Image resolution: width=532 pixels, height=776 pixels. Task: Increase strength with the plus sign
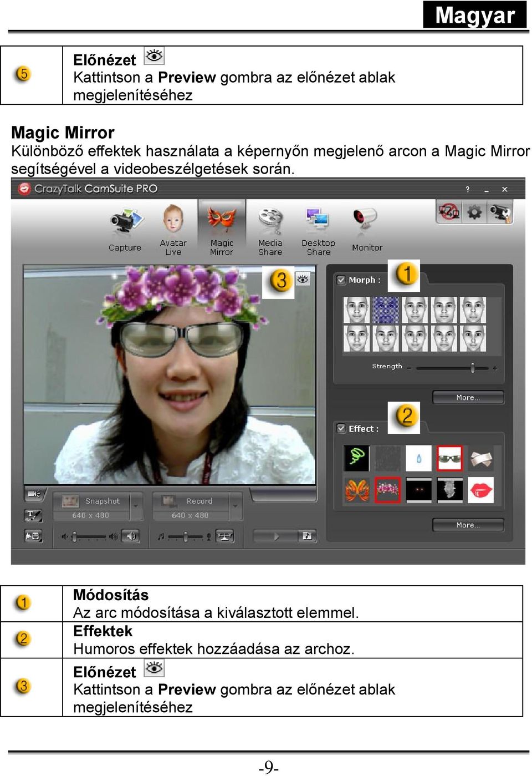click(x=494, y=367)
